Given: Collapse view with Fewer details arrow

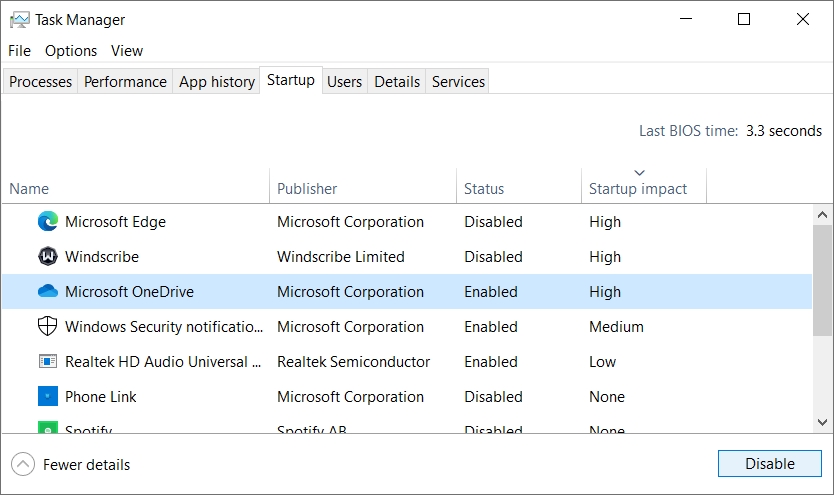Looking at the screenshot, I should [x=23, y=464].
